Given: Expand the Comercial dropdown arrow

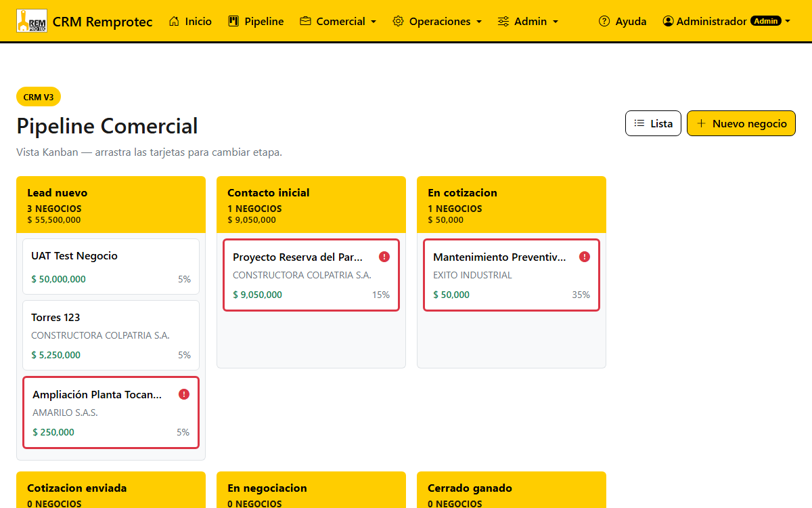Looking at the screenshot, I should pos(374,22).
